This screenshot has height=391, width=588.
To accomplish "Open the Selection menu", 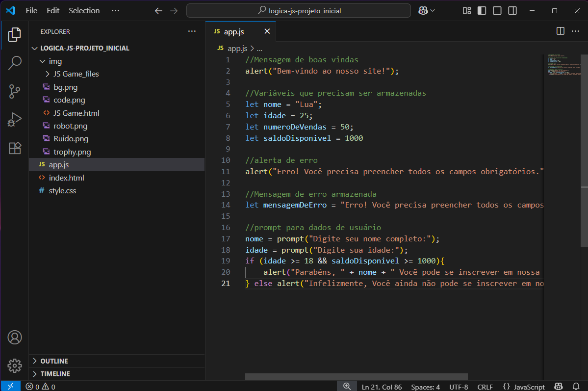I will point(84,10).
